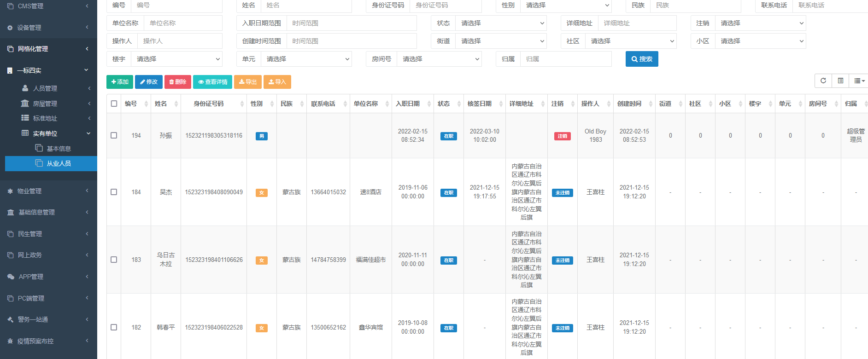
Task: Click the orange 导出 export button
Action: [x=248, y=82]
